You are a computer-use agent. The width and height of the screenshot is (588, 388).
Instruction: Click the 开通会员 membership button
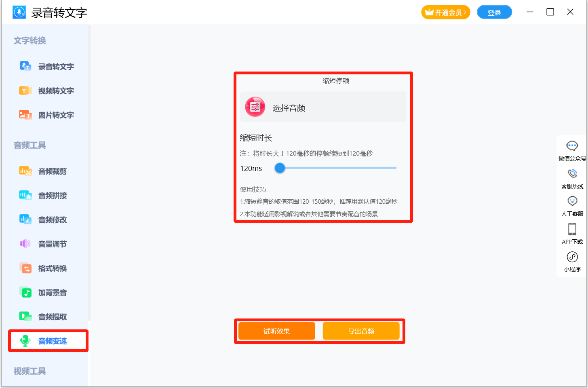coord(446,12)
